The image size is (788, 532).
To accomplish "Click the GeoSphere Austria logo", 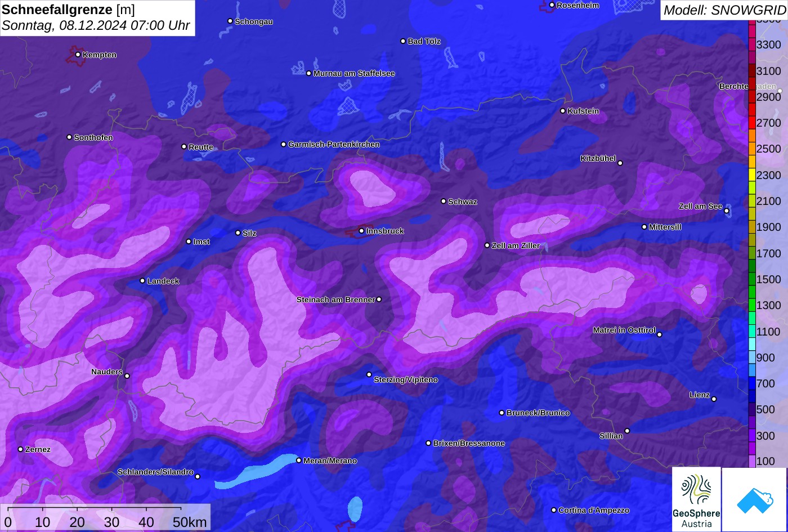I will pos(696,499).
